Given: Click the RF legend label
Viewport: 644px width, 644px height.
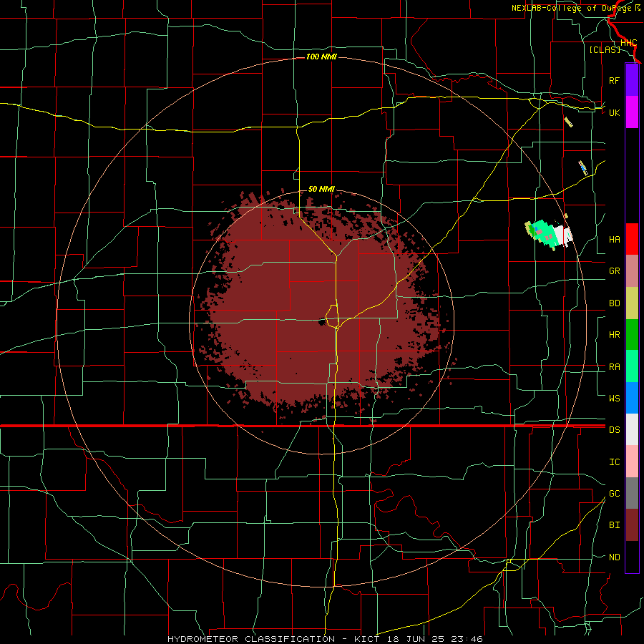Looking at the screenshot, I should [x=614, y=80].
